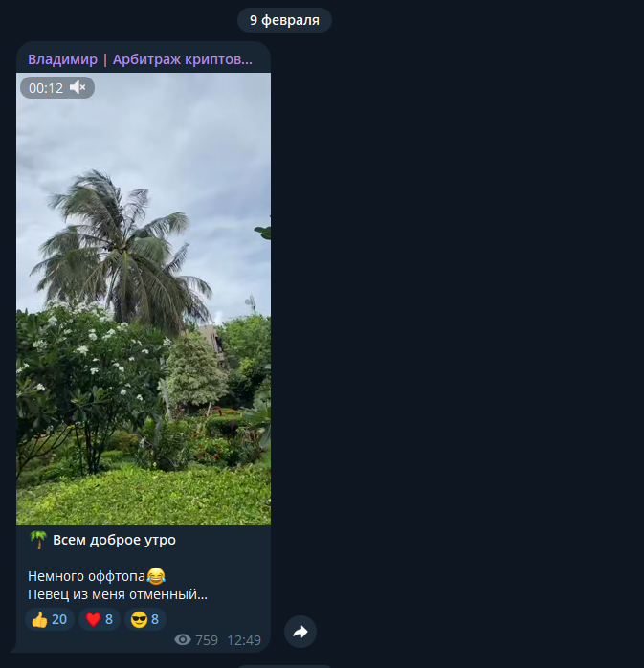This screenshot has width=644, height=668.
Task: Click the palm tree emoji in caption
Action: (38, 540)
